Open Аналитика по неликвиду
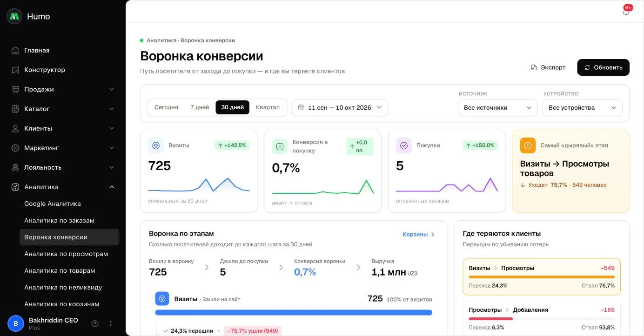Viewport: 644px width, 336px height. pyautogui.click(x=69, y=287)
